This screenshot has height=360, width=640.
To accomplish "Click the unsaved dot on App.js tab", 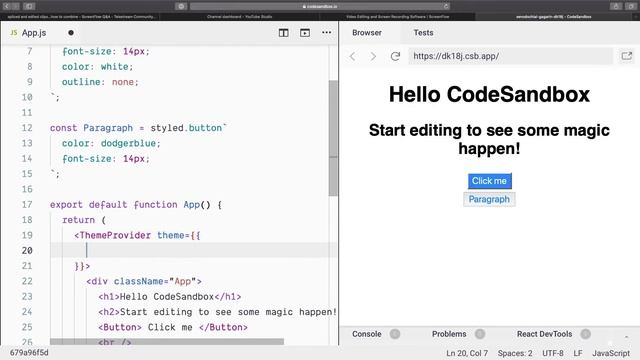I will pos(71,33).
